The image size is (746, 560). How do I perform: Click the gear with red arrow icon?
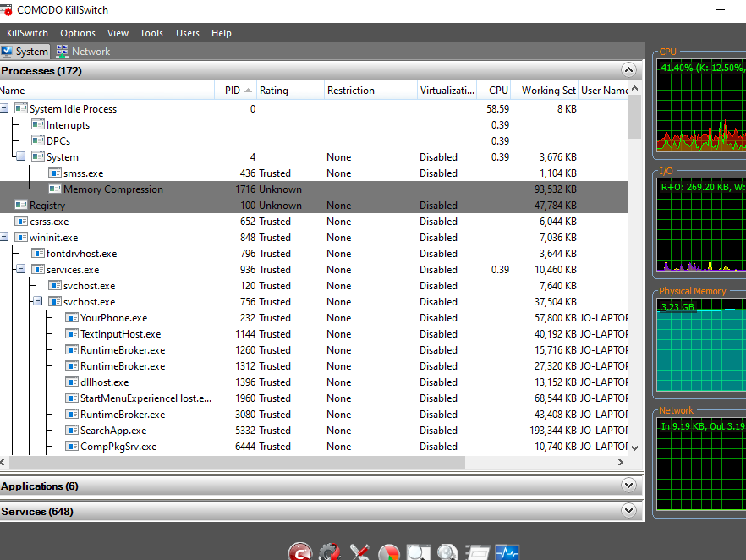click(x=330, y=552)
